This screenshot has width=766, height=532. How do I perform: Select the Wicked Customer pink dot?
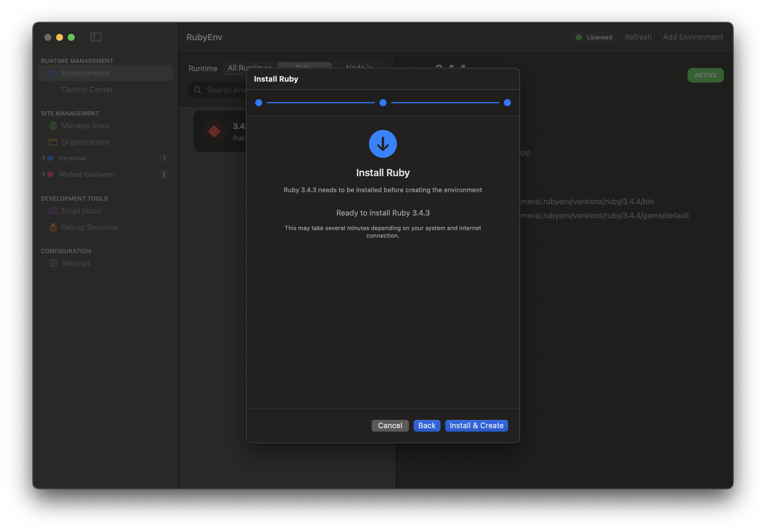[51, 174]
